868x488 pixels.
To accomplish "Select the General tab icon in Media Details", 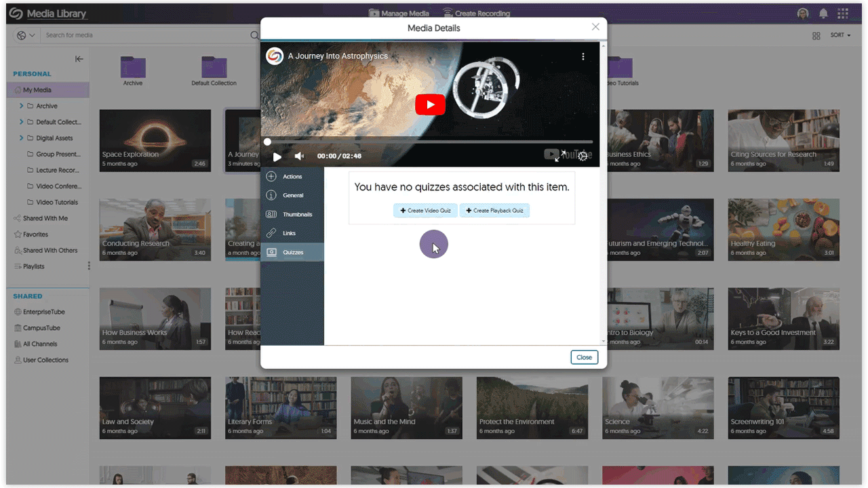I will (x=292, y=195).
